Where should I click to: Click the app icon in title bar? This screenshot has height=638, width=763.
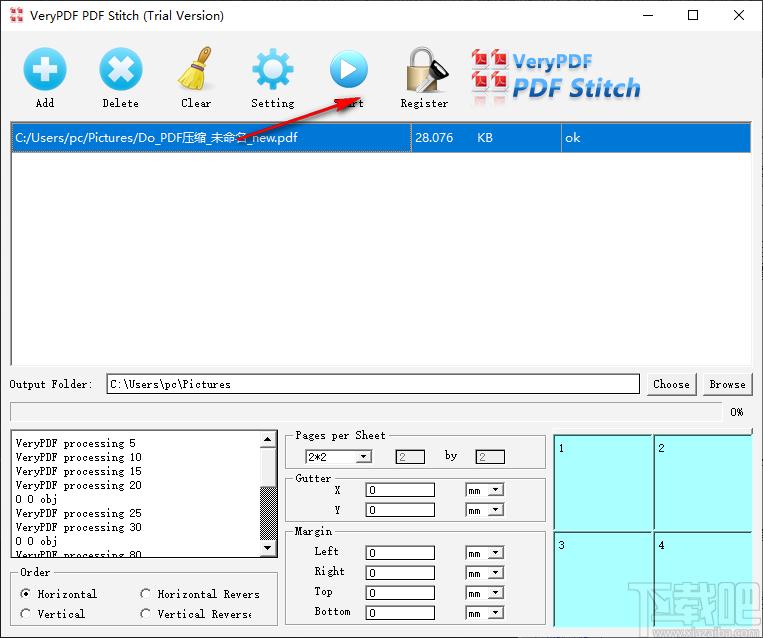[x=17, y=15]
